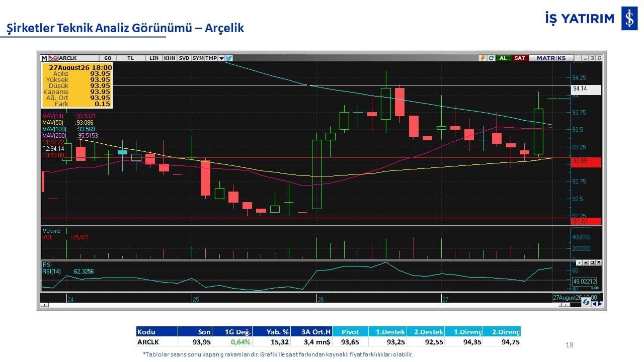Screen dimensions: 644x362
Task: Select the SYM toolbar item
Action: [198, 58]
